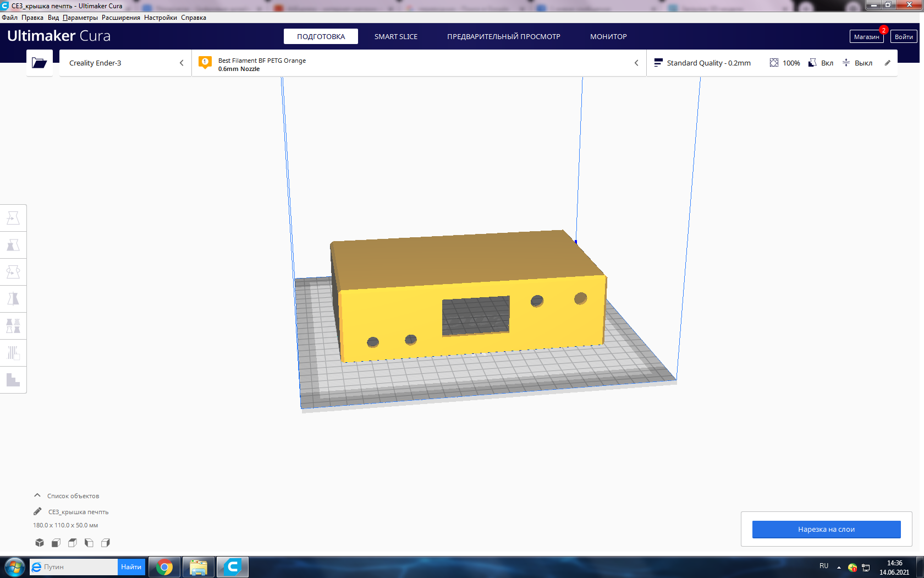924x578 pixels.
Task: Select the Move tool in left toolbar
Action: pos(13,218)
